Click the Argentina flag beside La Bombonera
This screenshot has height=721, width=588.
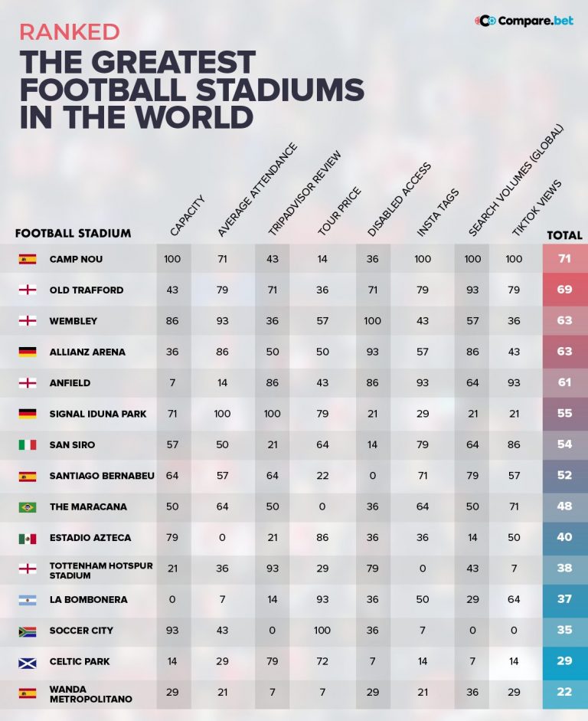coord(28,600)
